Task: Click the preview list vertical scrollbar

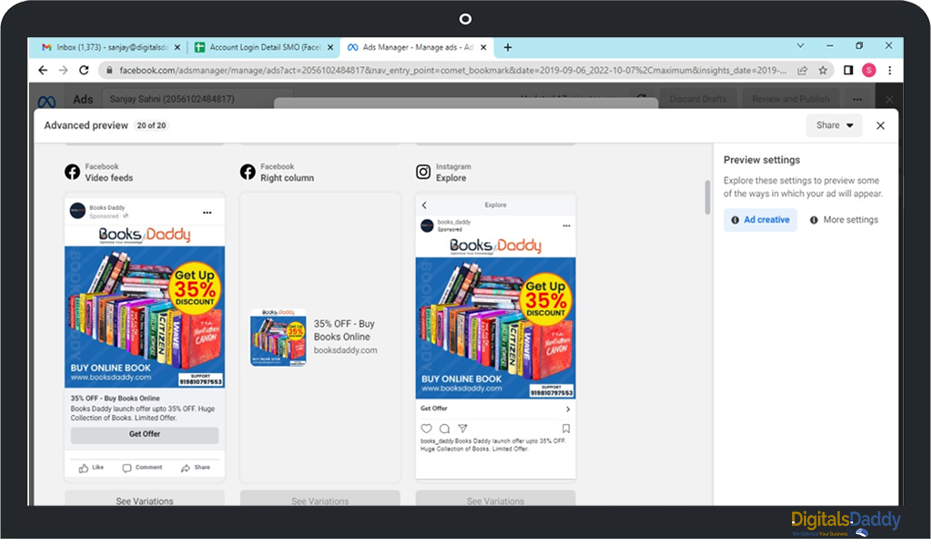Action: point(707,197)
